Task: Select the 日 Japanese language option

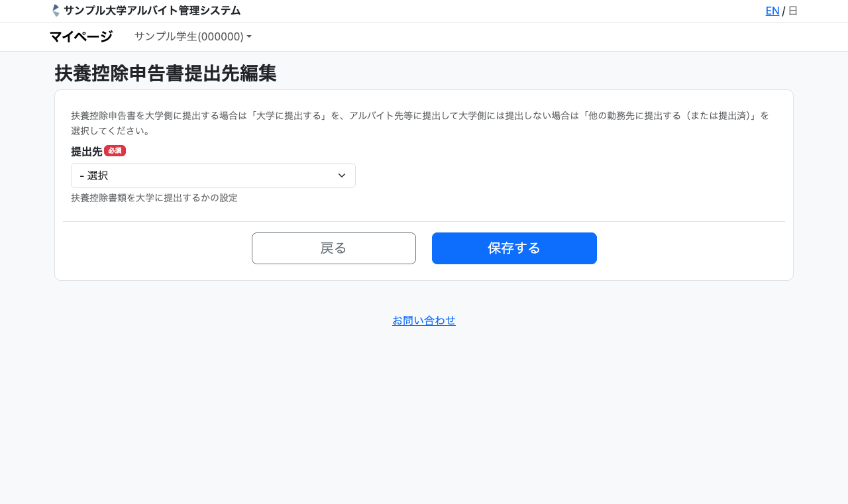Action: [793, 11]
